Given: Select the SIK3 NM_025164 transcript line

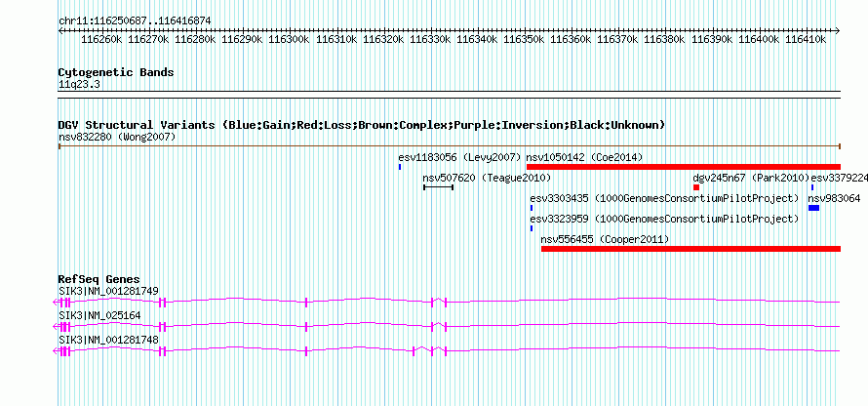Looking at the screenshot, I should point(447,326).
